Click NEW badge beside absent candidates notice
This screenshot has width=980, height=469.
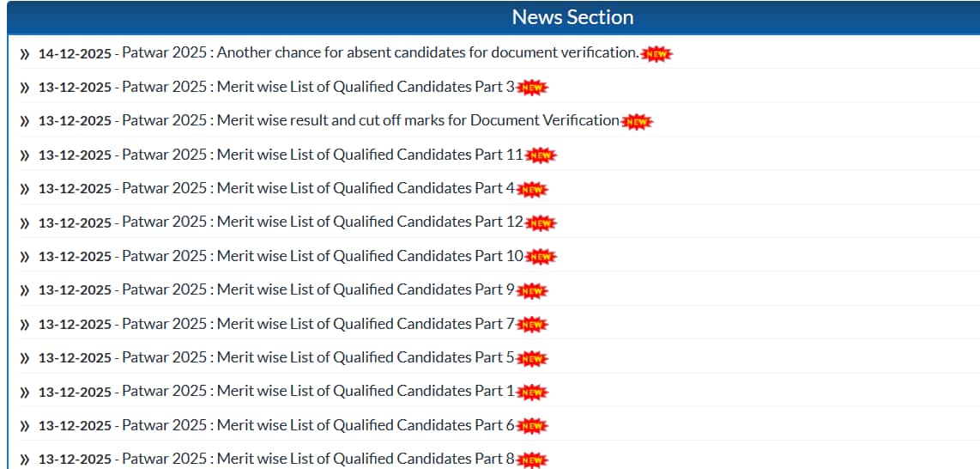tap(656, 54)
